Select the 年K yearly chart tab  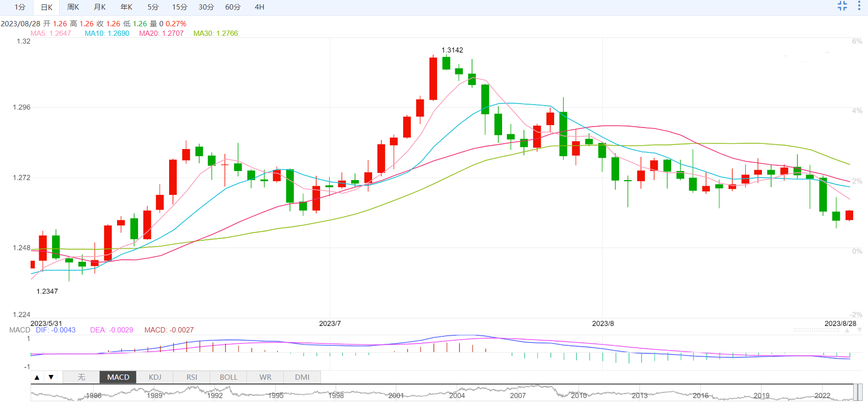tap(127, 7)
